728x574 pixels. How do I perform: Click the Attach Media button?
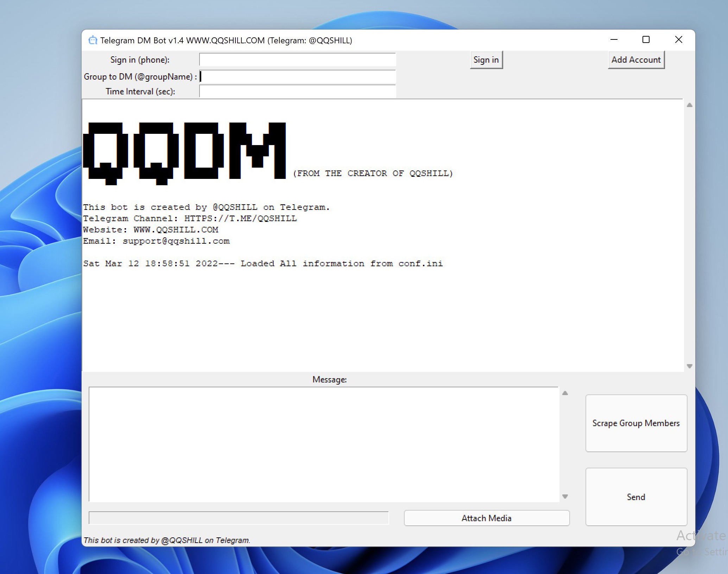tap(487, 518)
